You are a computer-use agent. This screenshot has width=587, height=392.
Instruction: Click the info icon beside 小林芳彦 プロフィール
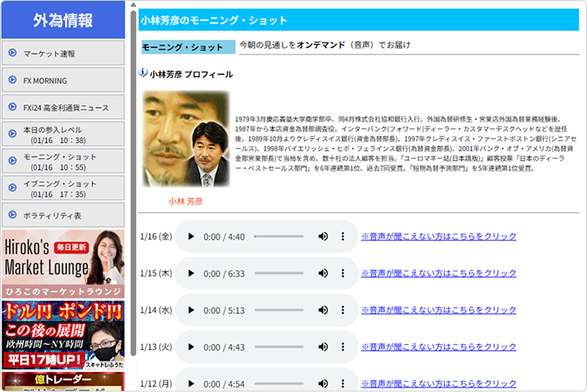(x=143, y=72)
